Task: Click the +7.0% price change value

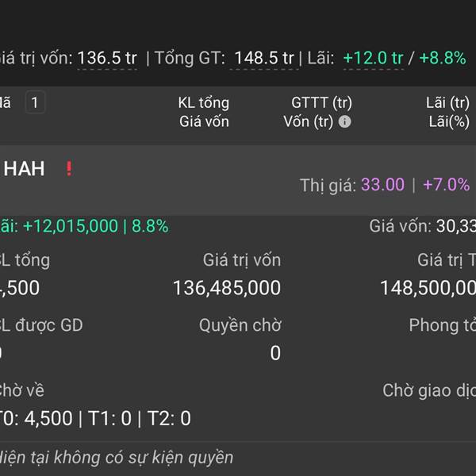Action: (x=446, y=184)
